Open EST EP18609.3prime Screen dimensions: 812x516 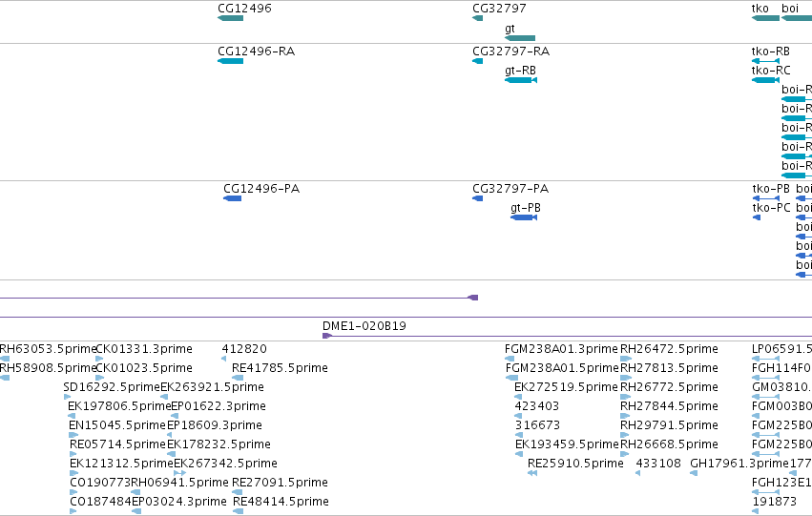click(215, 425)
